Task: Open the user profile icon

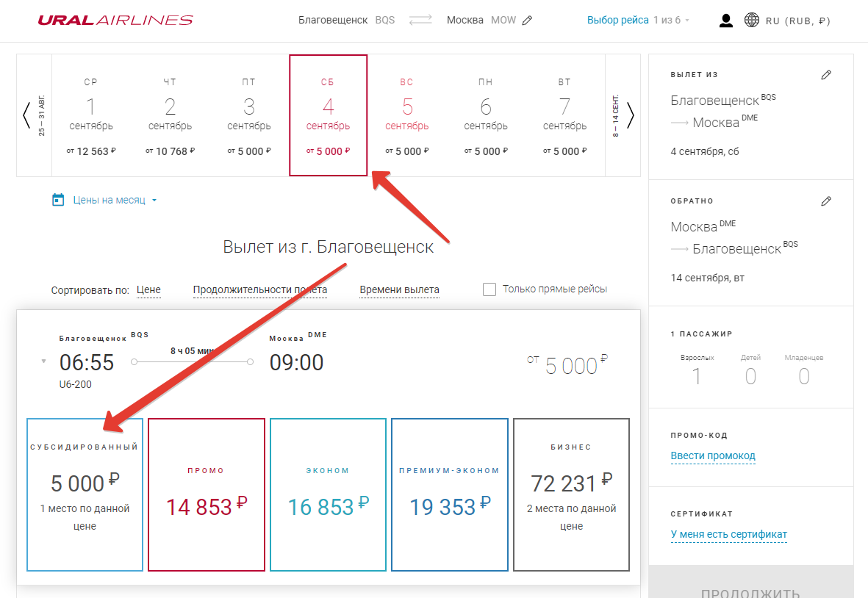Action: click(726, 21)
